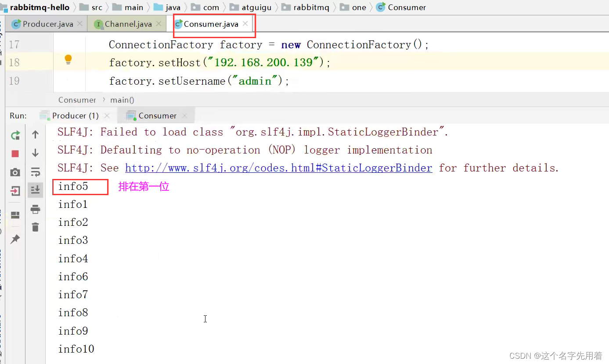Image resolution: width=609 pixels, height=364 pixels.
Task: Click main folder in breadcrumb path
Action: (x=128, y=7)
